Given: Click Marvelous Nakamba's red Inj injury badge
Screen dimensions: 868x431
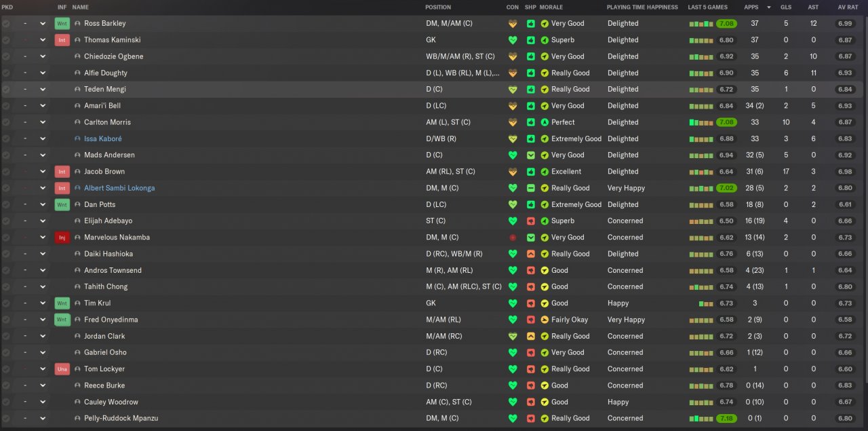Looking at the screenshot, I should (62, 238).
